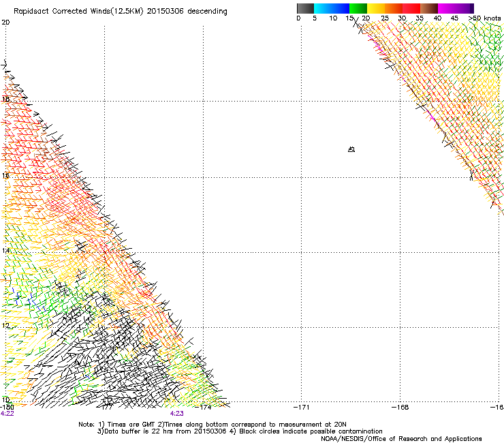Click the Rapidscat Corrected Winds title text
Screen dimensions: 504x443
point(121,12)
